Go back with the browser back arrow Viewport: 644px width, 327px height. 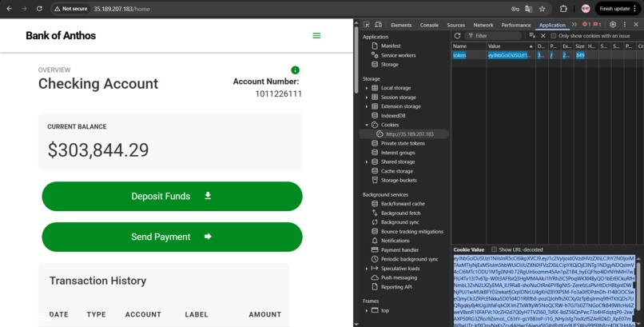(x=9, y=9)
